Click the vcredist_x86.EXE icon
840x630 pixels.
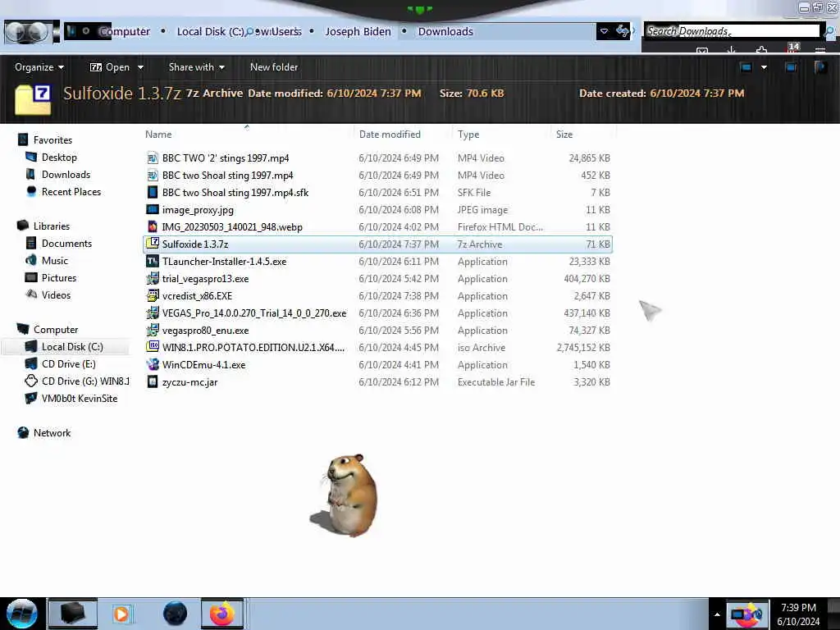click(x=153, y=295)
